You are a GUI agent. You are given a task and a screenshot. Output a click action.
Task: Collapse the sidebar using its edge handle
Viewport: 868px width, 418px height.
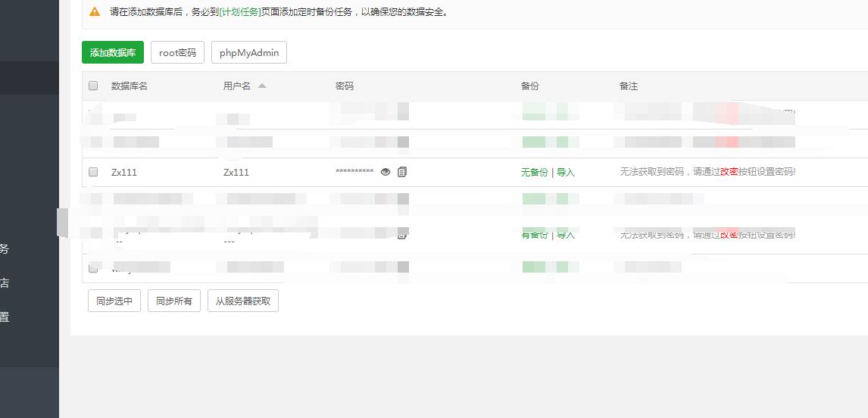(63, 221)
